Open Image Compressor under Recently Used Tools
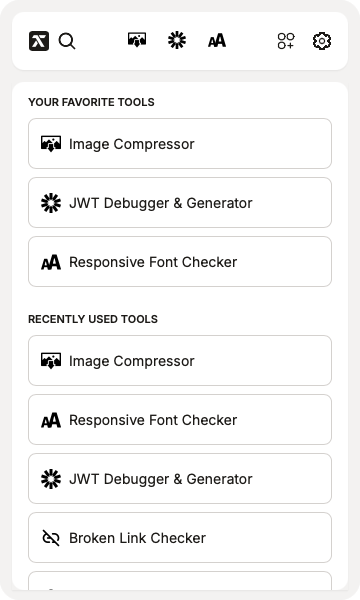 [x=180, y=360]
